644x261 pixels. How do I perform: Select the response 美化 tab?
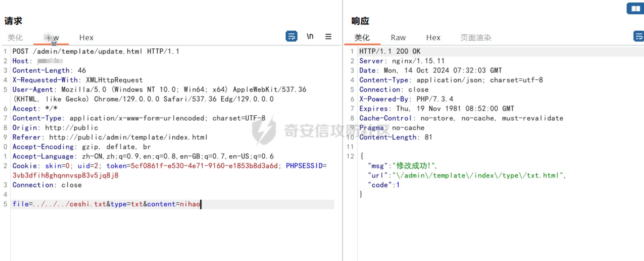[362, 38]
